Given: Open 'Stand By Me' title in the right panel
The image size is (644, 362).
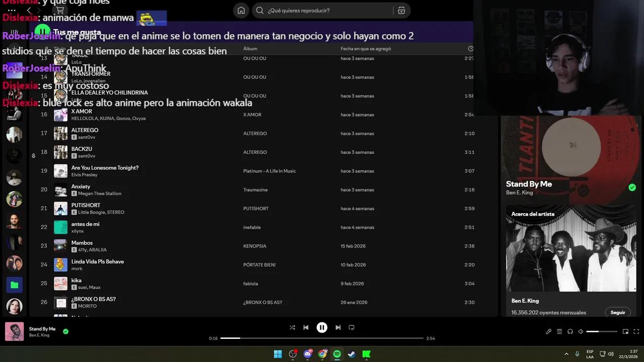Looking at the screenshot, I should (x=529, y=184).
